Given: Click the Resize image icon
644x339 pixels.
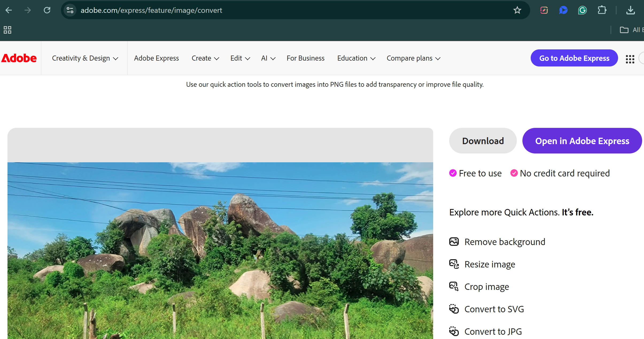Looking at the screenshot, I should [x=454, y=264].
